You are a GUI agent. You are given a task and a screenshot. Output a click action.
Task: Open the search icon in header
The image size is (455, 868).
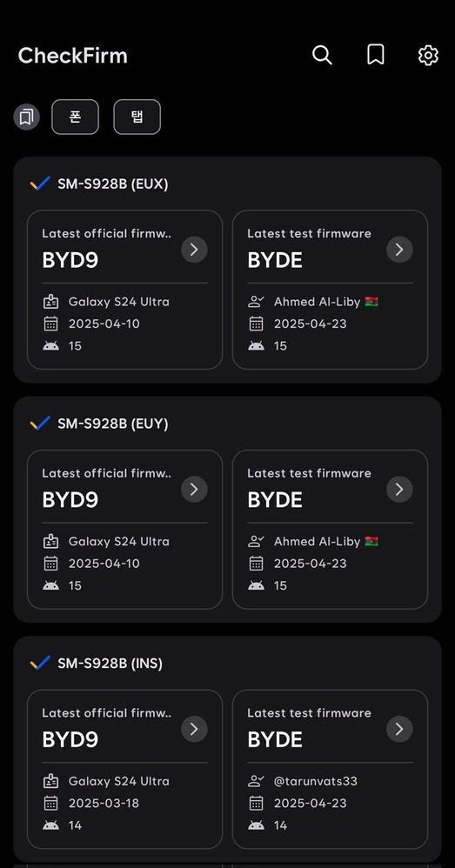pyautogui.click(x=322, y=56)
